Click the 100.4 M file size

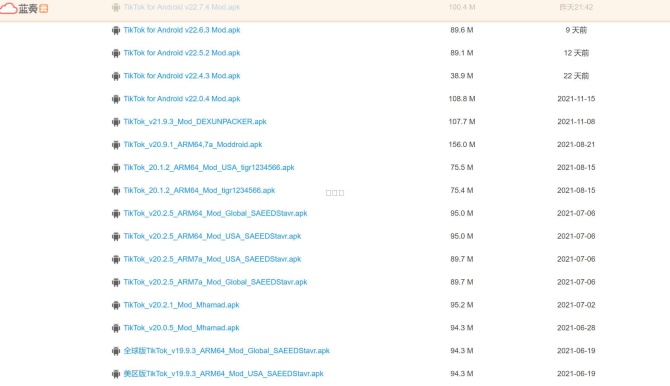[462, 7]
